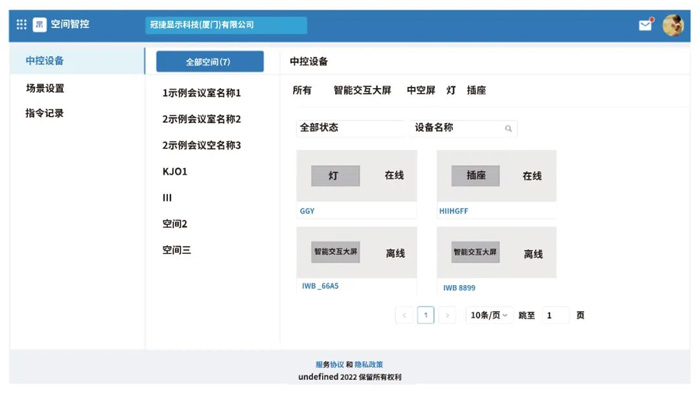Select space 1示例会议室名称1

point(201,93)
